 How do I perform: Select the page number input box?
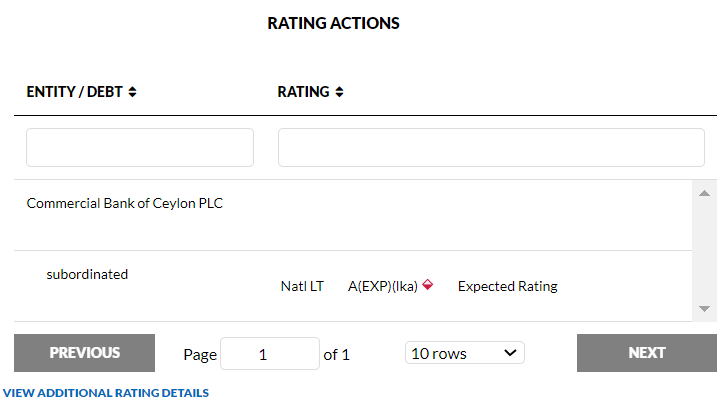coord(269,354)
